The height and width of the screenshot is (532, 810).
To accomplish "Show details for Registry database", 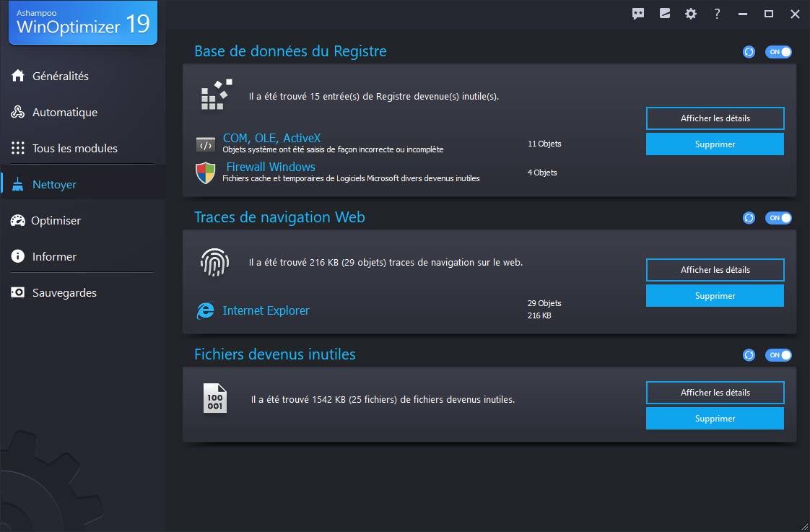I will (x=715, y=118).
